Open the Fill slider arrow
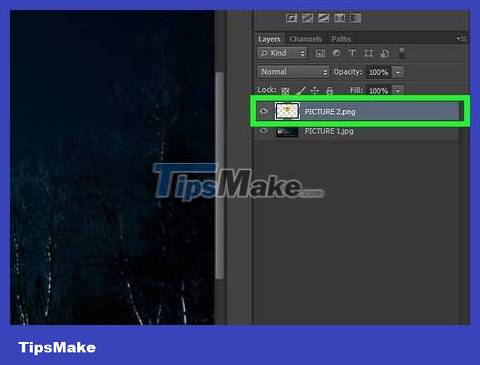 click(398, 91)
